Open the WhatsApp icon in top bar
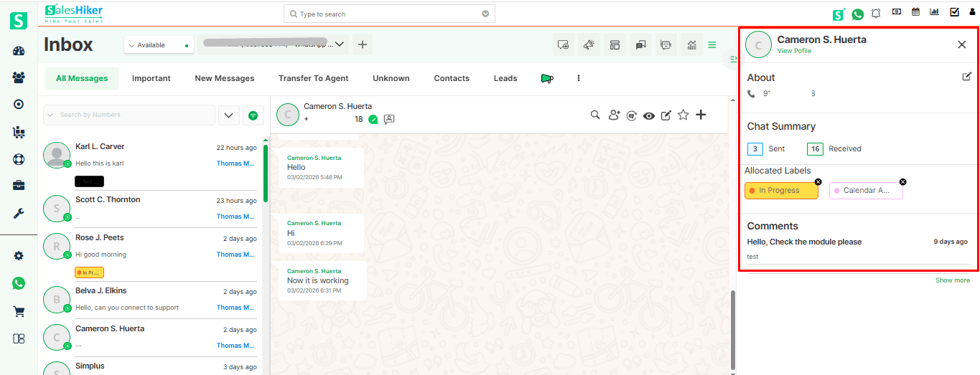The width and height of the screenshot is (980, 375). pos(857,14)
